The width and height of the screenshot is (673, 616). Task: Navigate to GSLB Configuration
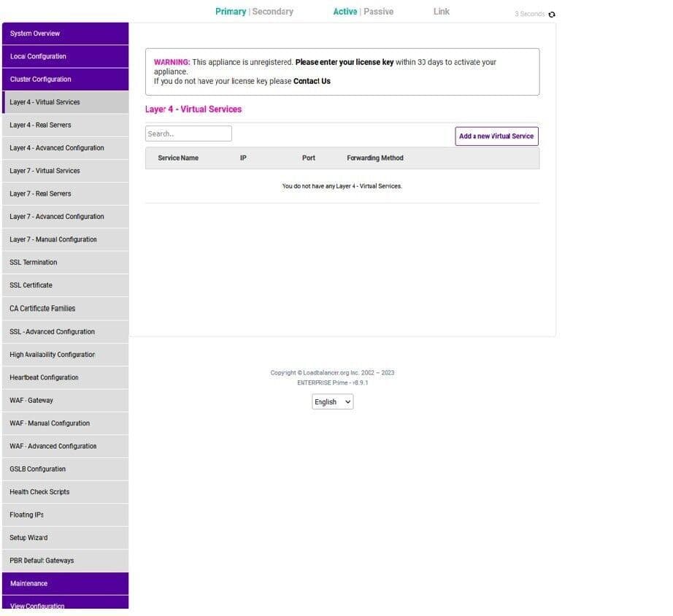[65, 469]
